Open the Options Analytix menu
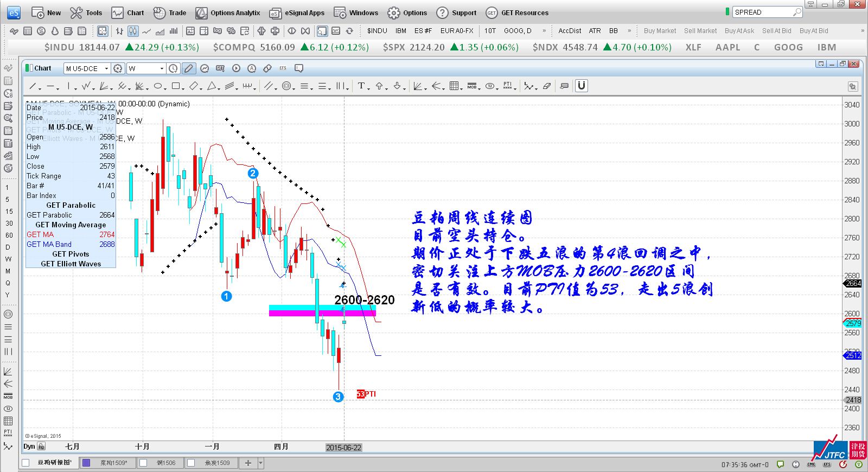 tap(228, 12)
